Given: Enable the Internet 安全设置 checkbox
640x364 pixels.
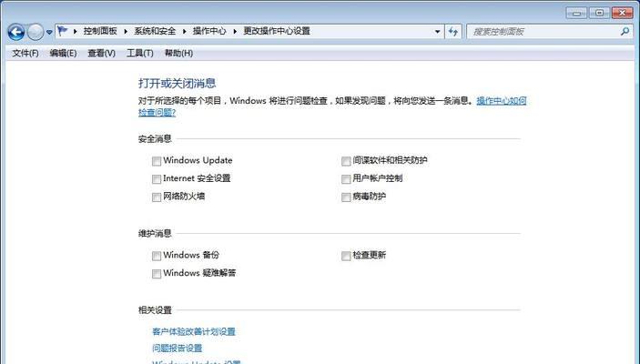Looking at the screenshot, I should pyautogui.click(x=157, y=179).
